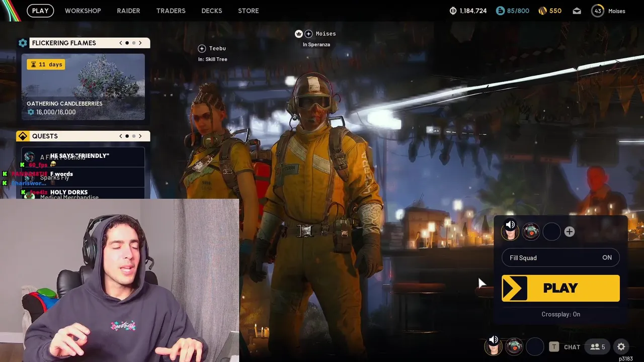Click the speaker icon in the bottom bar

[x=494, y=340]
